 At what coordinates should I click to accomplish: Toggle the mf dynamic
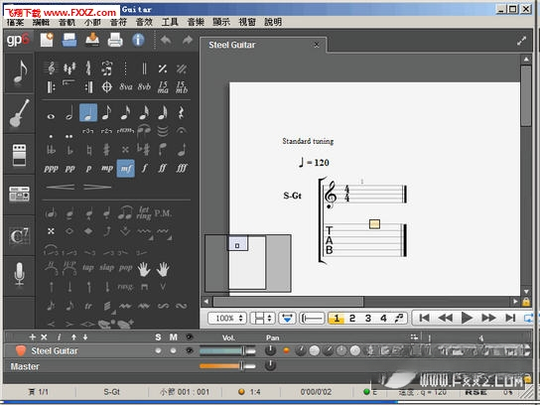126,168
